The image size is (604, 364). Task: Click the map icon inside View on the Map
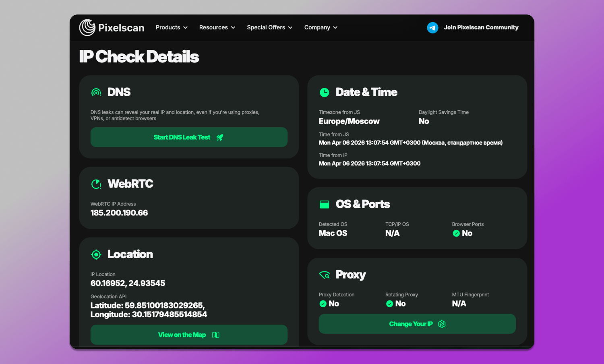(x=215, y=335)
